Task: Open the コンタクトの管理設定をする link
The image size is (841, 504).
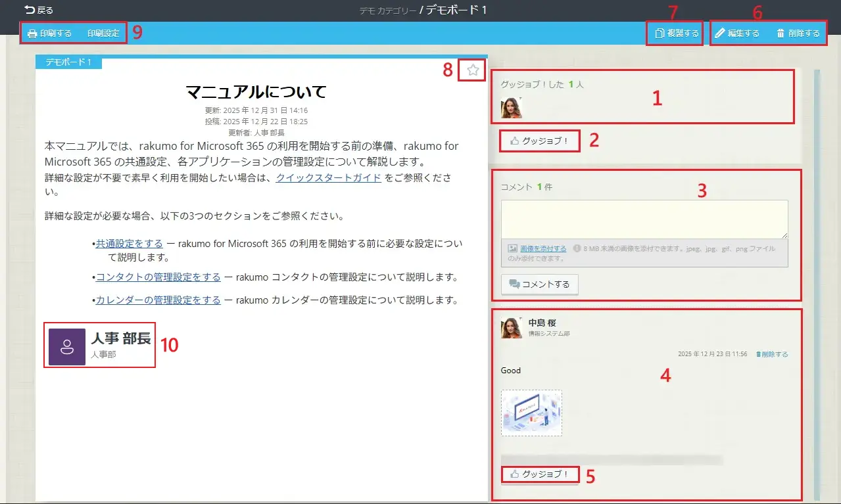Action: [x=158, y=277]
